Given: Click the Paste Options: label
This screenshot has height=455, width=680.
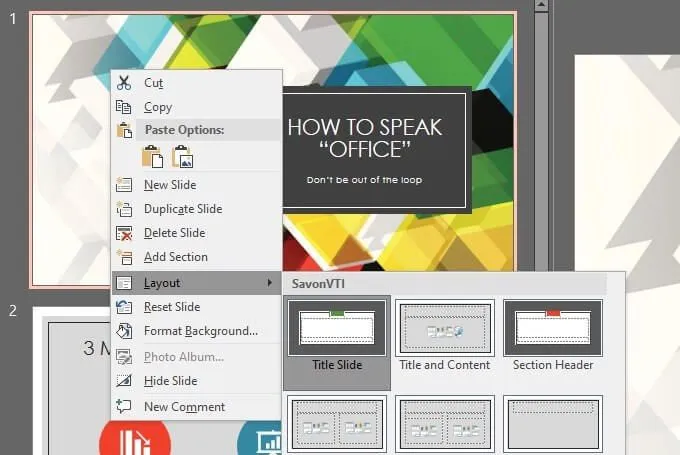Looking at the screenshot, I should [x=184, y=130].
